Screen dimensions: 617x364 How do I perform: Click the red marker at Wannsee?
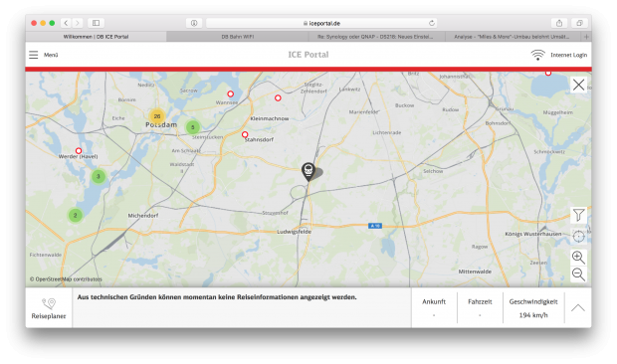[231, 93]
